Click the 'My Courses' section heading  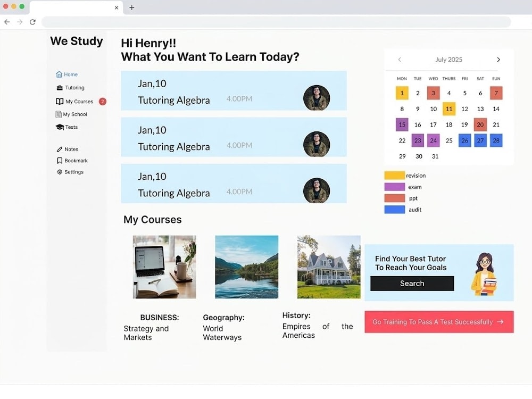pos(153,220)
